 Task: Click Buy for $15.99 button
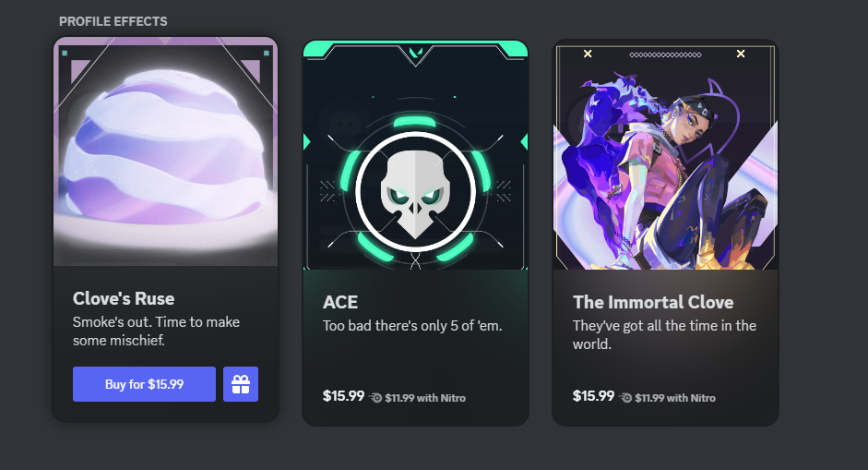click(x=145, y=384)
